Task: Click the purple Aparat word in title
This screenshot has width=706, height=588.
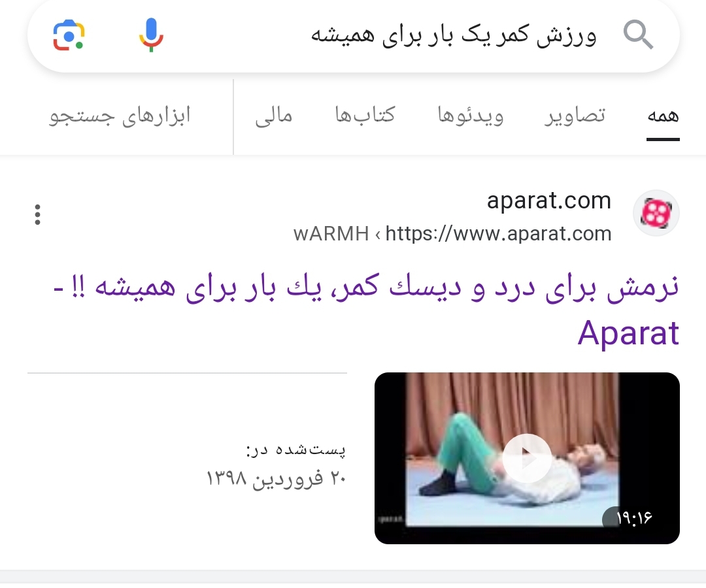Action: click(628, 333)
